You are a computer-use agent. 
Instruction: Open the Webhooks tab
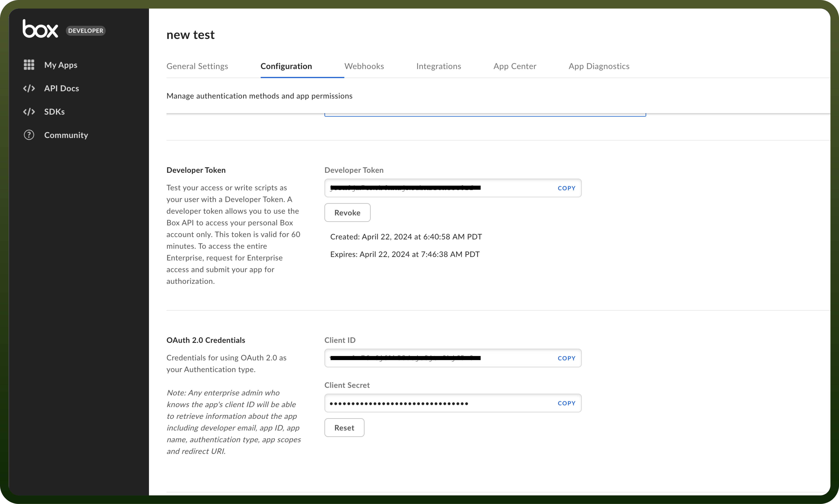point(364,66)
